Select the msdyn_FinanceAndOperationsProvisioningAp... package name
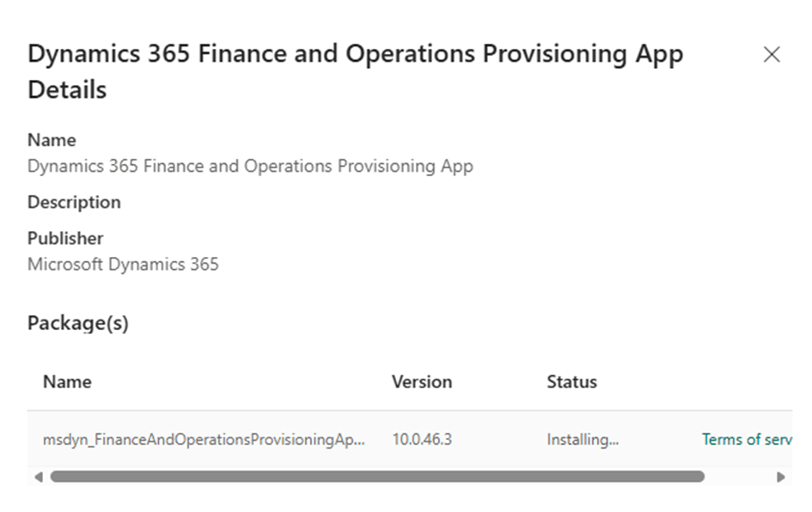The image size is (812, 512). coord(204,440)
